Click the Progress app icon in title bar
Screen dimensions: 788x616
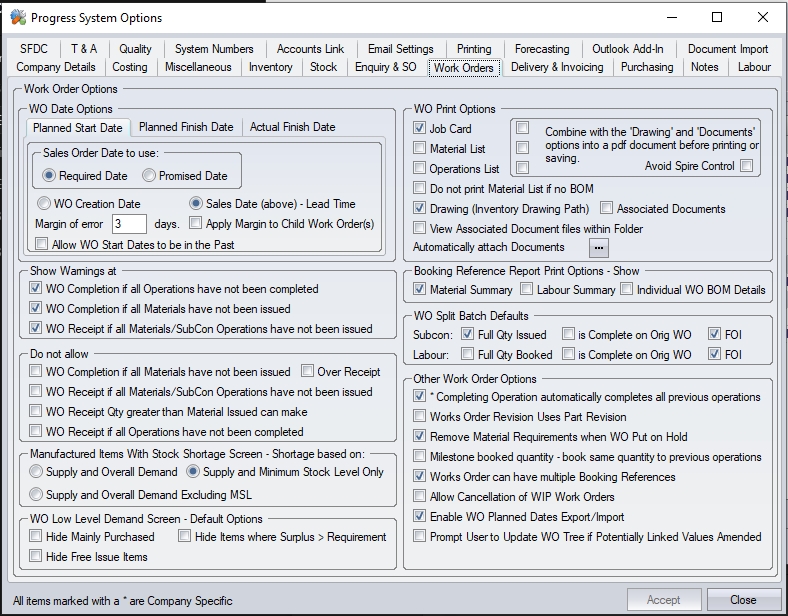point(17,17)
